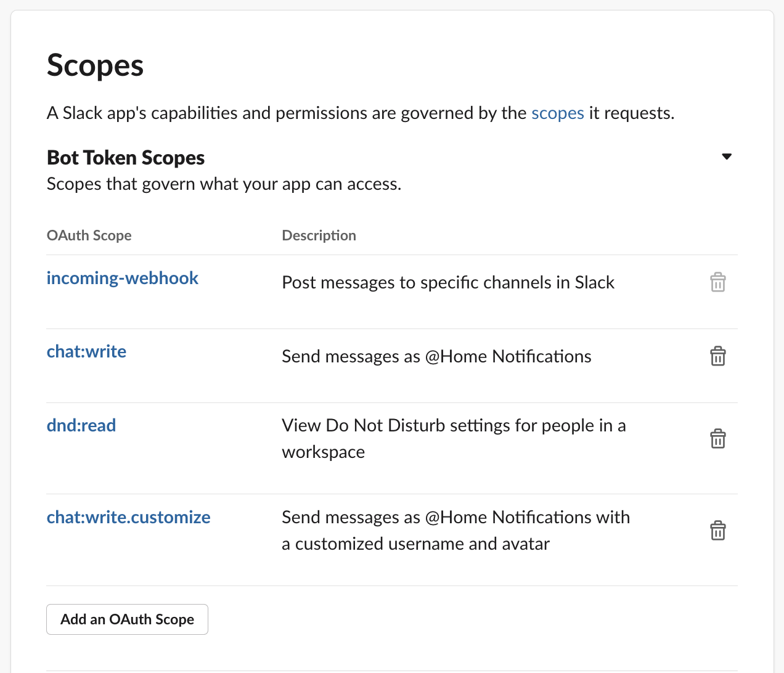Click the customized username and avatar description
The image size is (784, 673).
pyautogui.click(x=455, y=530)
